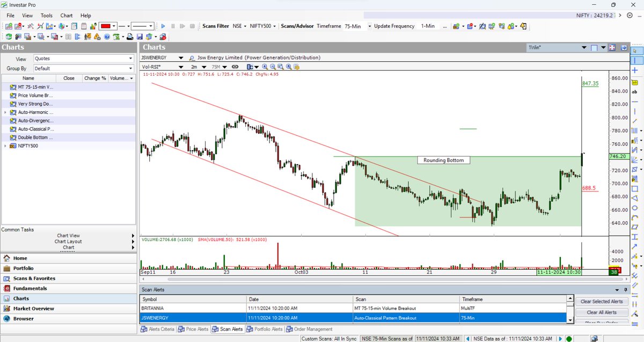Open the line color red swatch dropdown

(114, 26)
